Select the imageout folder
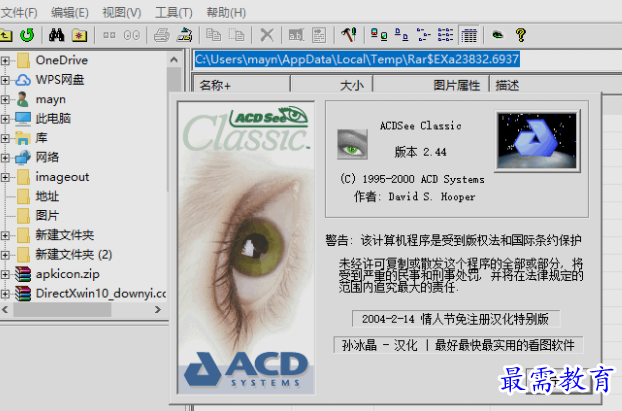Viewport: 622px width, 411px height. pyautogui.click(x=62, y=177)
